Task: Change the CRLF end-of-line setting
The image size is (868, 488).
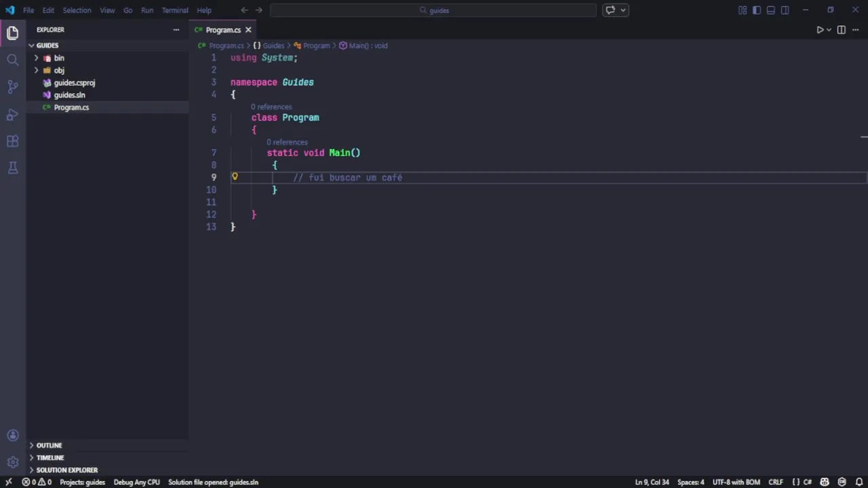Action: click(776, 483)
